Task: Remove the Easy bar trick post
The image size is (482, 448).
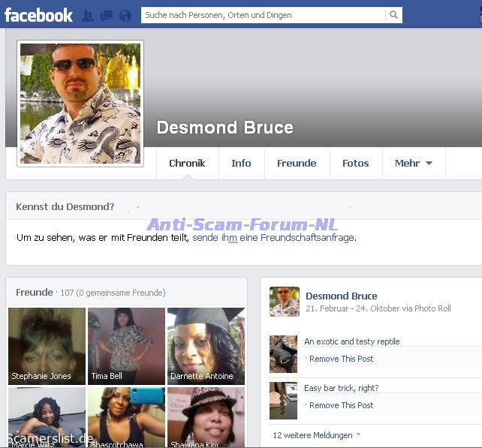Action: (x=341, y=405)
